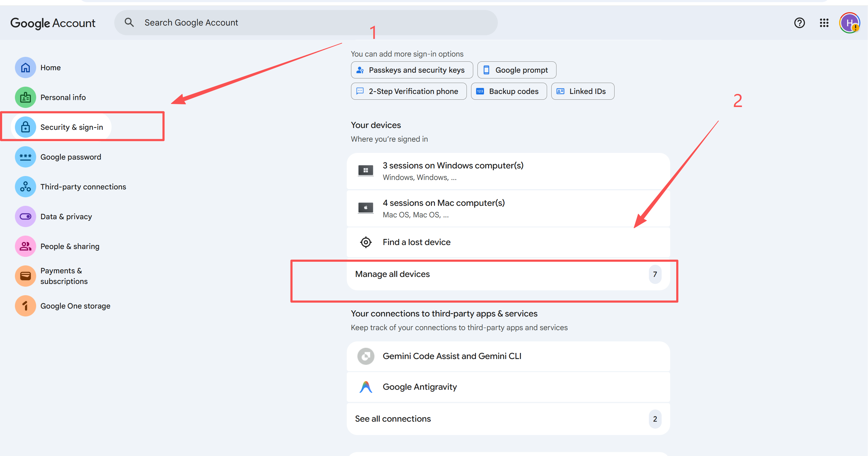Open the profile avatar menu
The width and height of the screenshot is (868, 456).
tap(849, 23)
